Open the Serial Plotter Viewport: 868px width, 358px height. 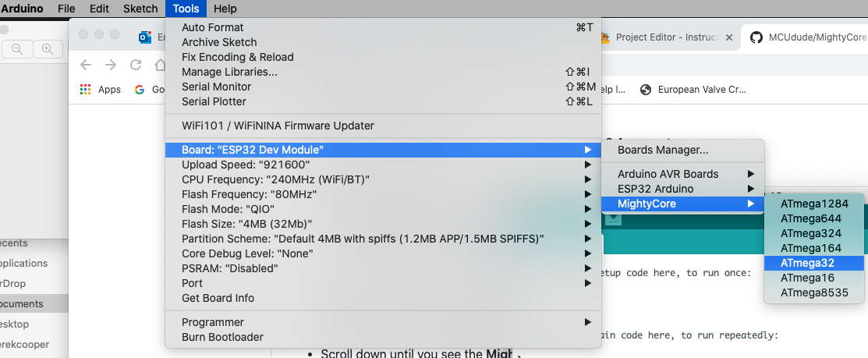[x=383, y=101]
